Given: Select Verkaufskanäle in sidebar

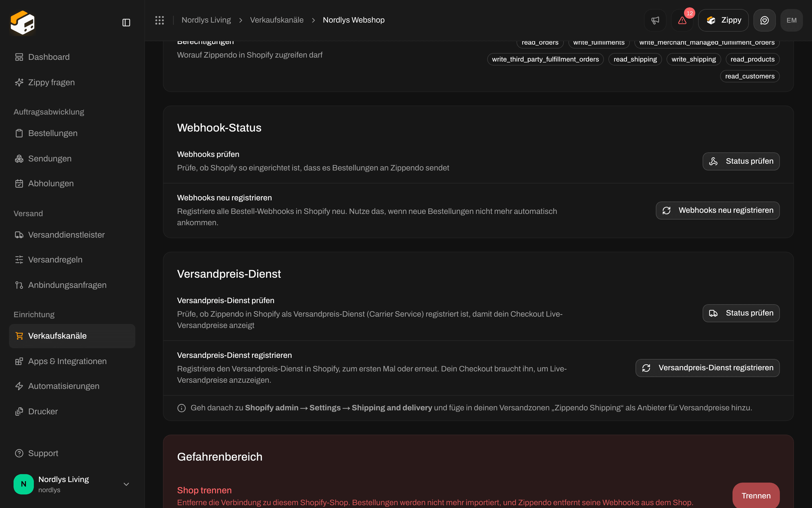Looking at the screenshot, I should [x=72, y=336].
